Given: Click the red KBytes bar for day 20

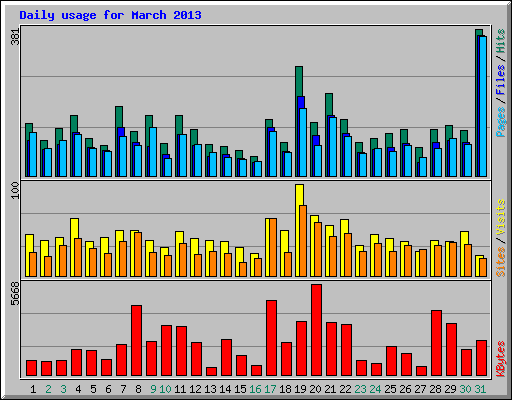Looking at the screenshot, I should [x=316, y=330].
